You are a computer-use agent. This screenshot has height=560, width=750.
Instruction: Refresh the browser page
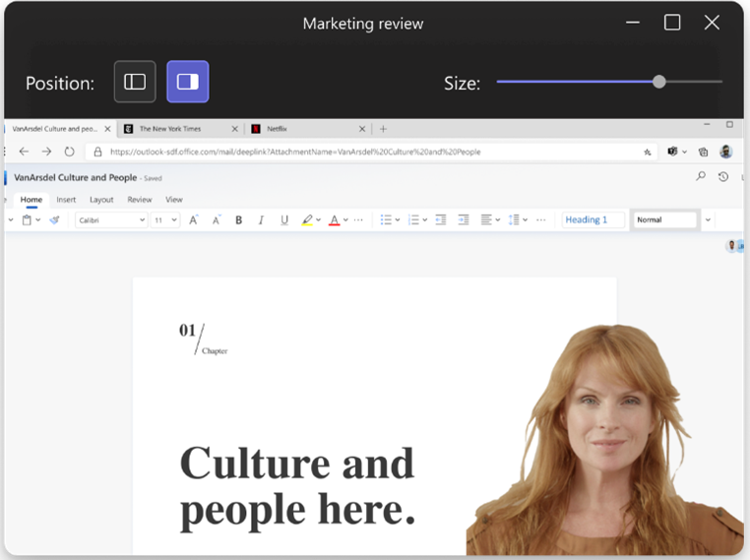(69, 152)
